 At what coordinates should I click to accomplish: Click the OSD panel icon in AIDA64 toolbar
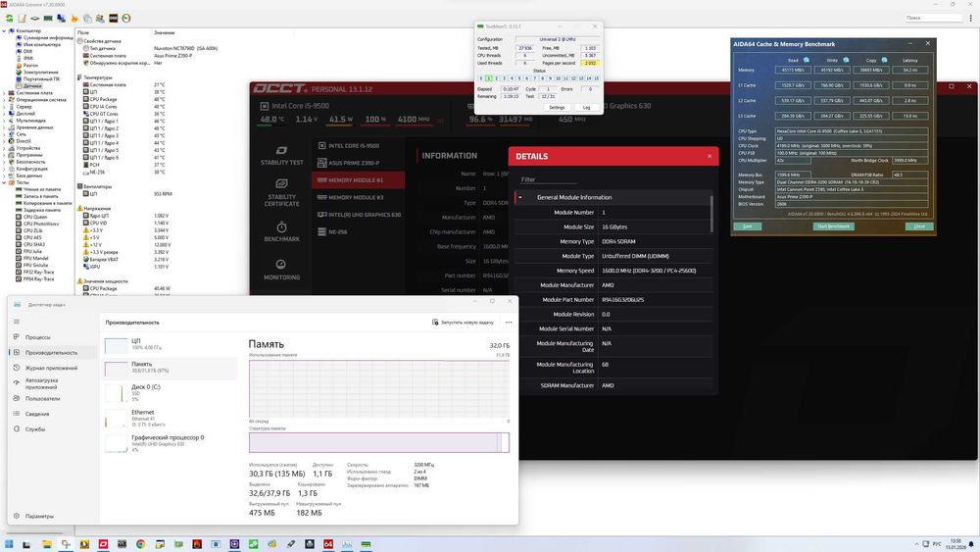pos(113,18)
